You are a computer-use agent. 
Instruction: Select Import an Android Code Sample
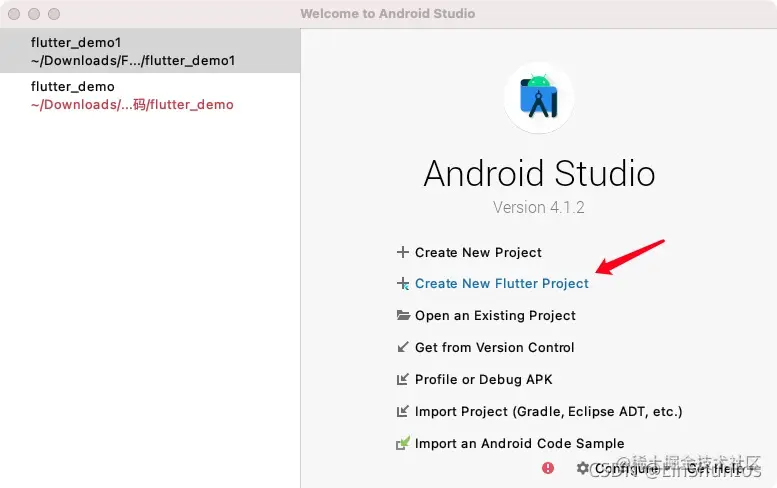click(x=519, y=443)
